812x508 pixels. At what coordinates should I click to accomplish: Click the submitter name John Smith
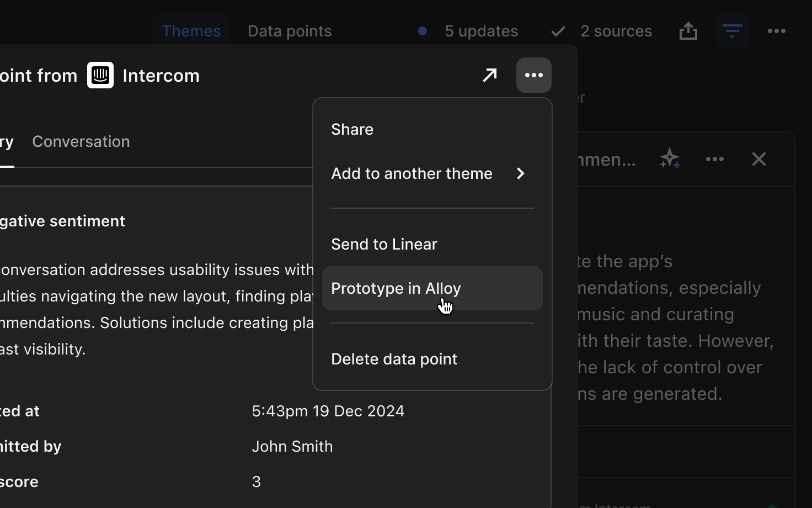pyautogui.click(x=292, y=446)
